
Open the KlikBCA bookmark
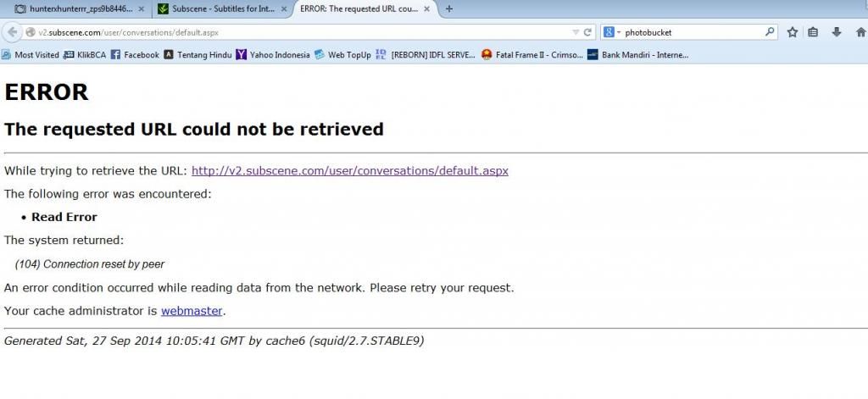pyautogui.click(x=85, y=55)
